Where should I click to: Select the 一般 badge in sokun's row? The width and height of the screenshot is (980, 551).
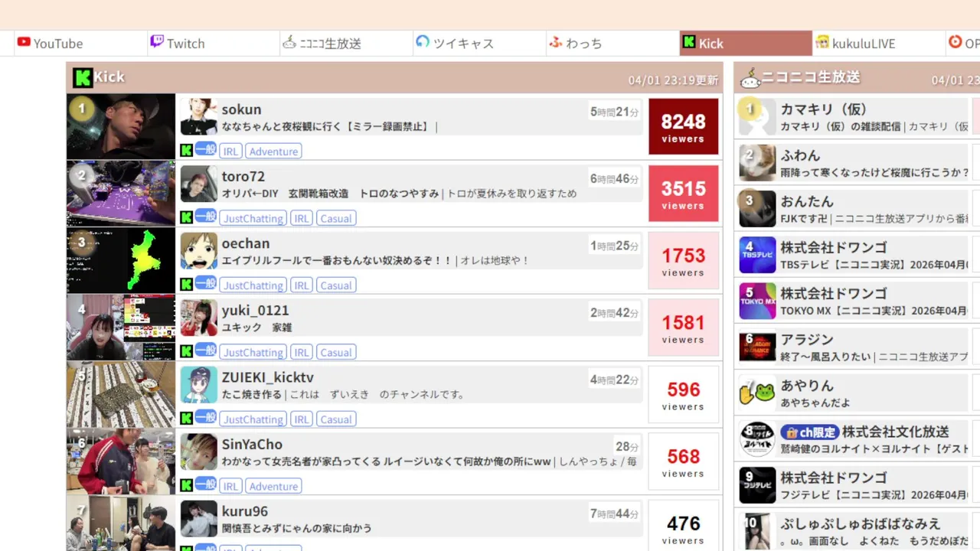(205, 150)
